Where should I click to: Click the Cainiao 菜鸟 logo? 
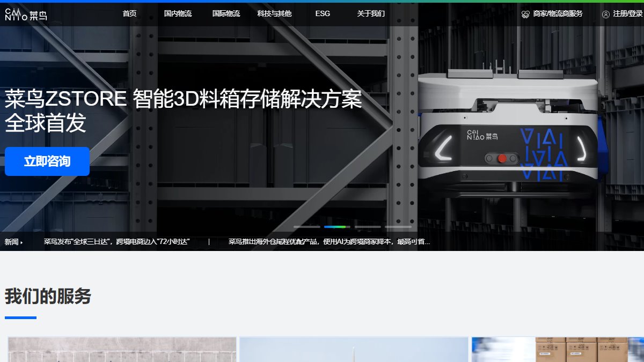25,14
